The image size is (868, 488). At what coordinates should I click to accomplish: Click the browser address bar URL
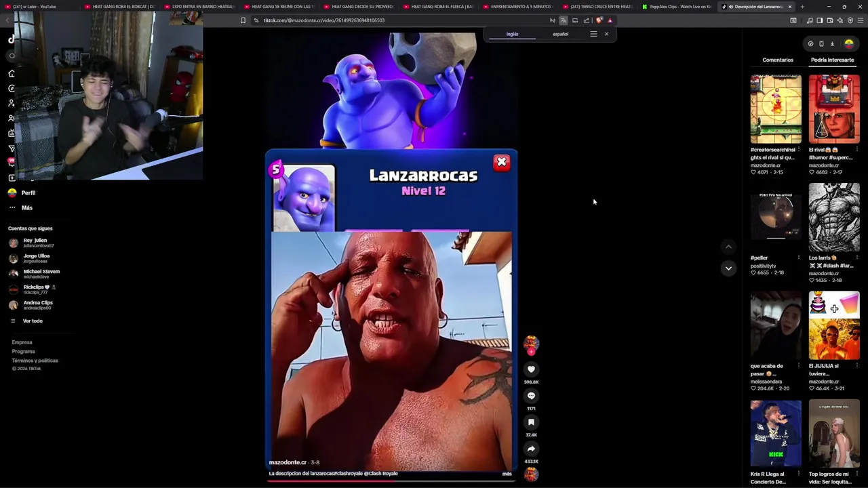tap(324, 20)
